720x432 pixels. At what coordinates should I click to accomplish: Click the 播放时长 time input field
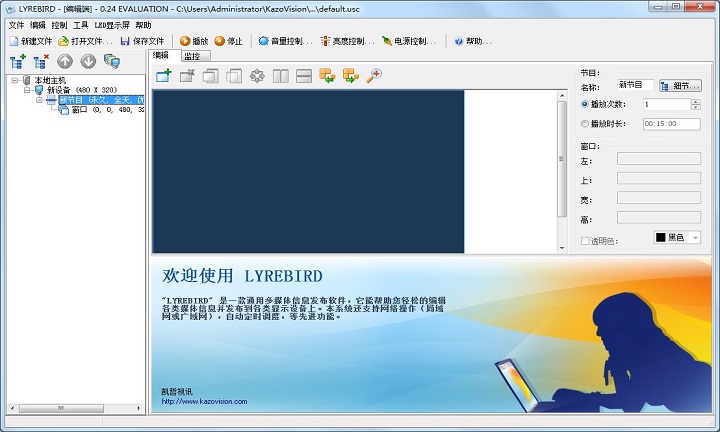[x=671, y=124]
